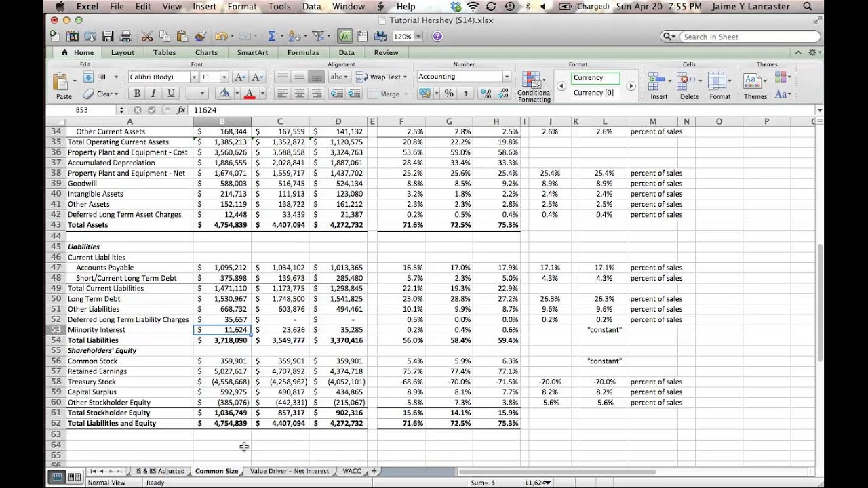Open the Help question mark icon
The height and width of the screenshot is (488, 868).
click(x=437, y=37)
